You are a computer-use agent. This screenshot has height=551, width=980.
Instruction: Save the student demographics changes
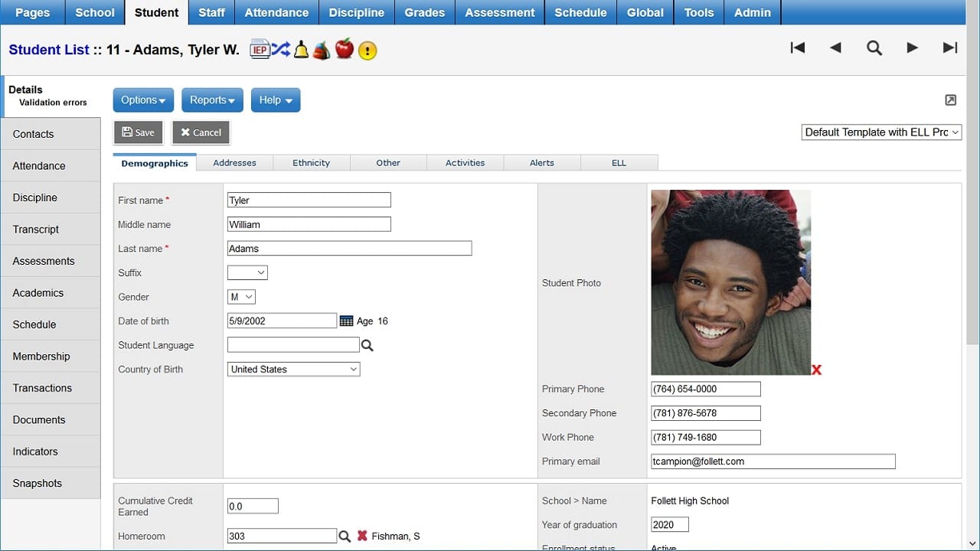click(138, 132)
